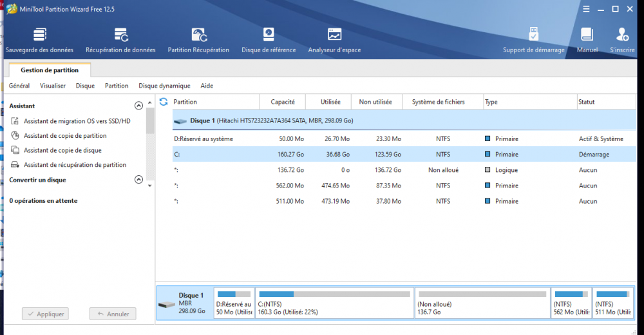Image resolution: width=644 pixels, height=335 pixels.
Task: Select the Gestion de partition tab
Action: click(50, 70)
